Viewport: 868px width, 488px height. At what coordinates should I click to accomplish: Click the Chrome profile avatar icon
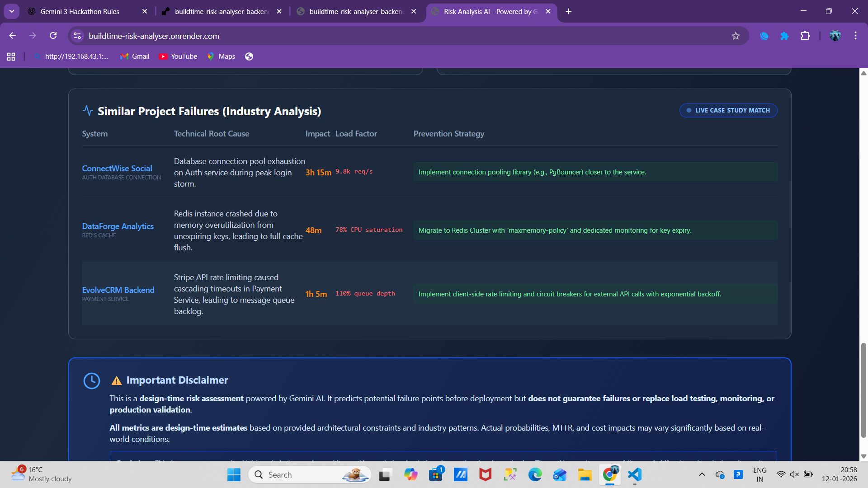[x=835, y=36]
